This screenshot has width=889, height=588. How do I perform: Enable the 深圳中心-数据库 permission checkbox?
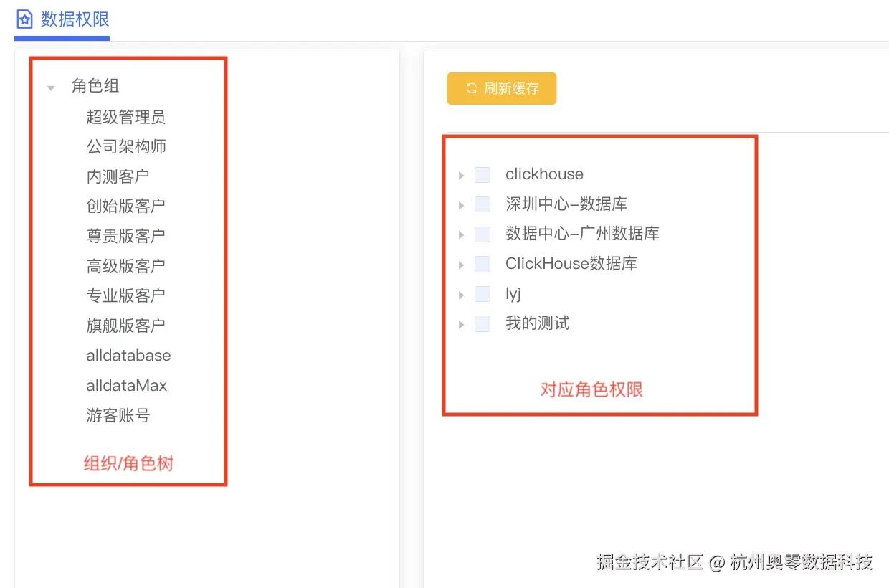[482, 204]
